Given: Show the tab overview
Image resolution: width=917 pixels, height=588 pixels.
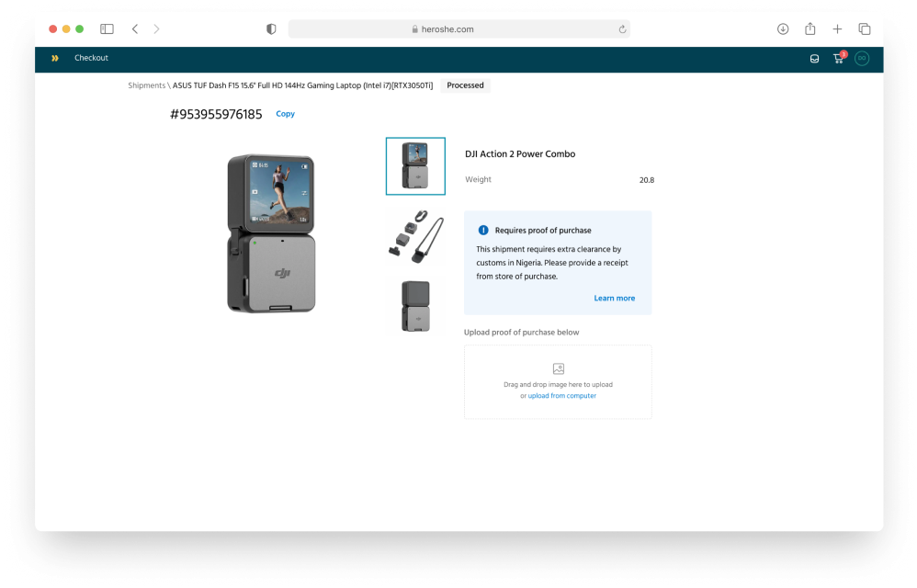Looking at the screenshot, I should (865, 28).
